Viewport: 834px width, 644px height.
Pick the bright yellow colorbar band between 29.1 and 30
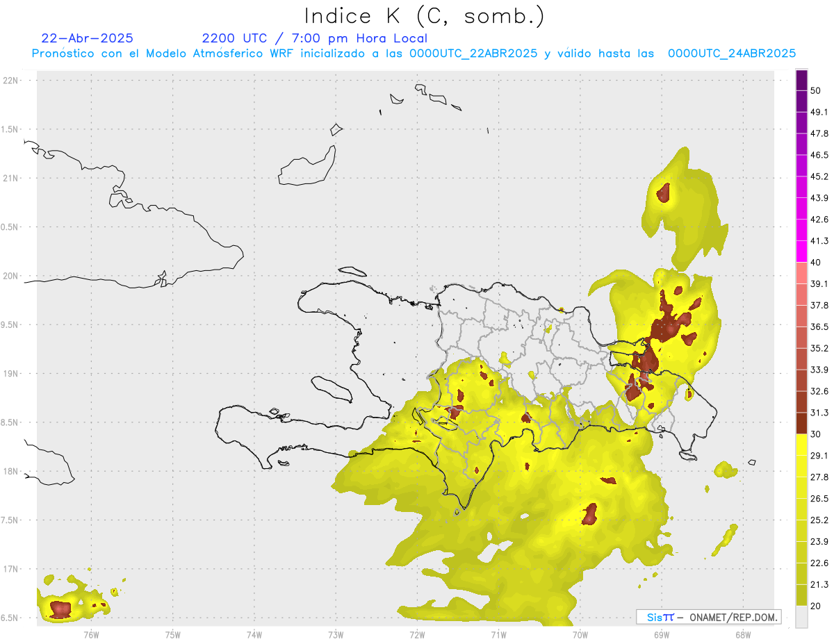point(801,445)
